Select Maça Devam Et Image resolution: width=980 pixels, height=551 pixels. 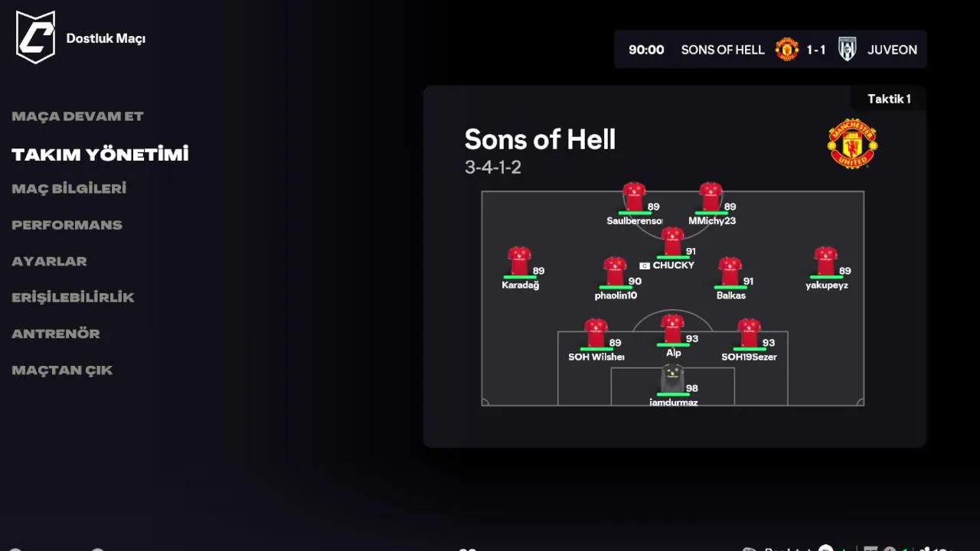coord(77,116)
